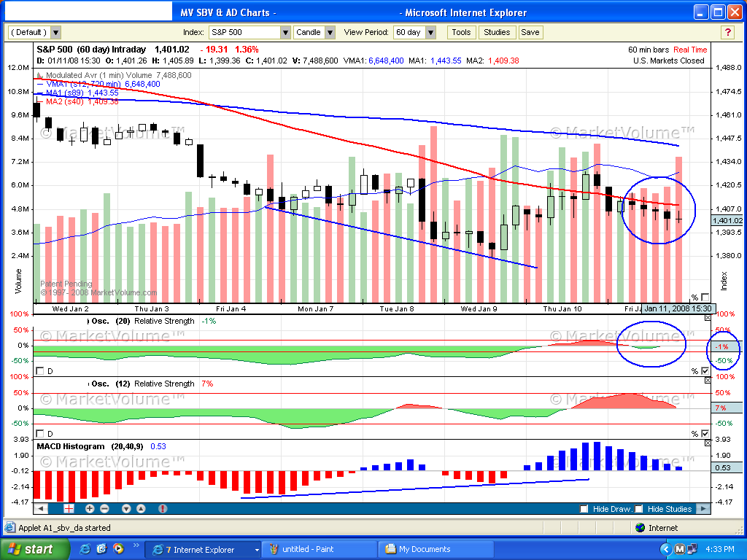
Task: Click the scroll-right arrow beside Hide Studies
Action: [703, 508]
